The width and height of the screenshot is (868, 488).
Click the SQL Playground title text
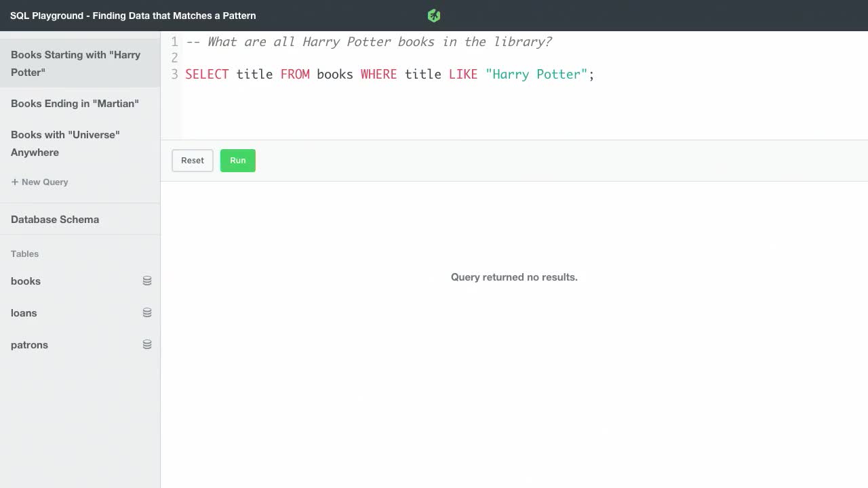tap(133, 15)
